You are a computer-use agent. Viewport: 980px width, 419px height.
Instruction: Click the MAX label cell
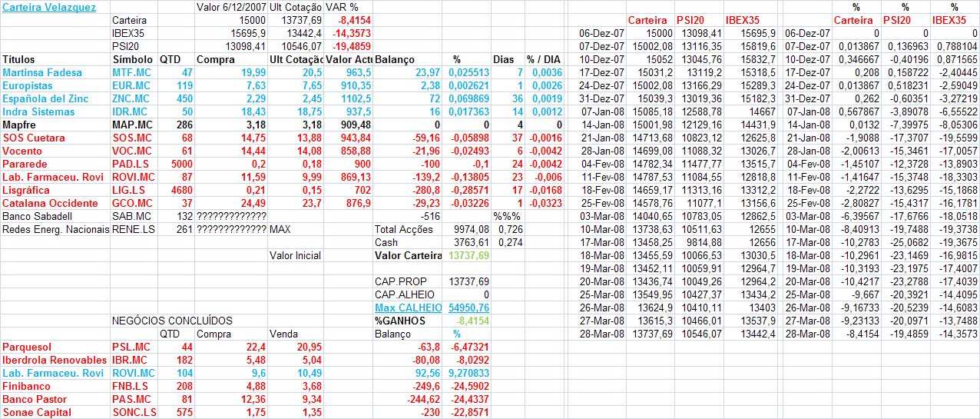click(281, 230)
